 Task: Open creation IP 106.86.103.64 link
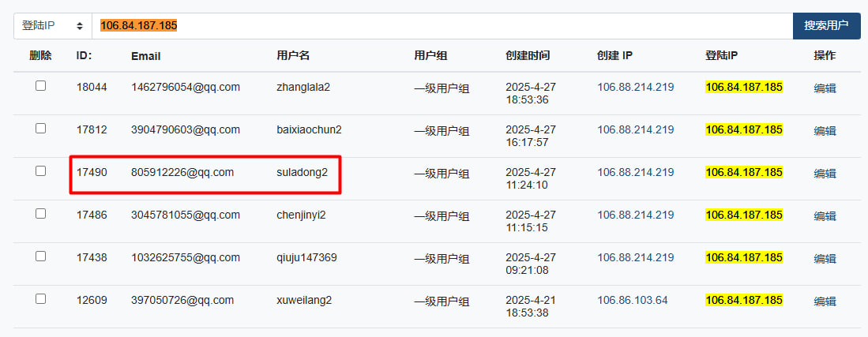pyautogui.click(x=633, y=301)
